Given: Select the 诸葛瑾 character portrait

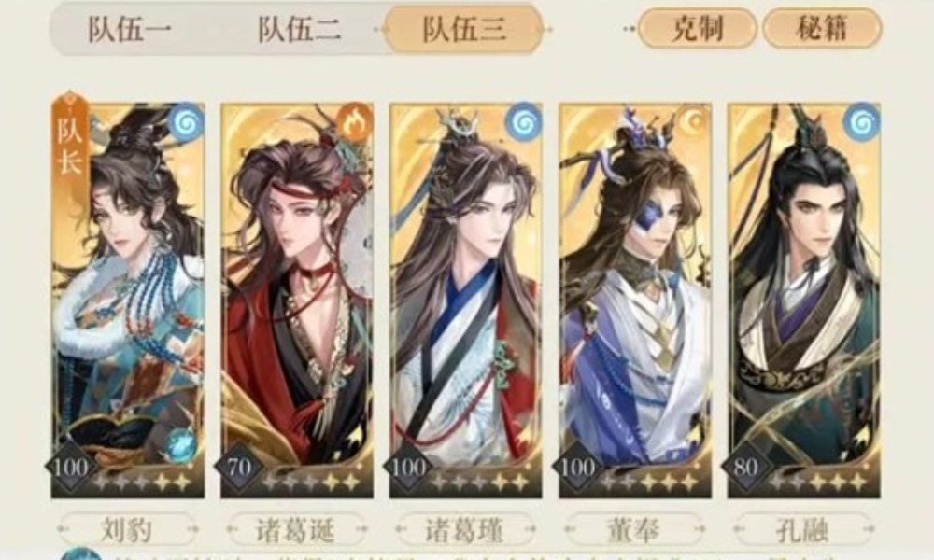Looking at the screenshot, I should point(466,301).
